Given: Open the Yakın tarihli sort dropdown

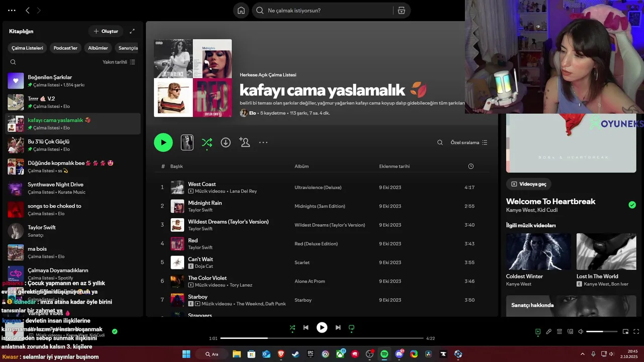Looking at the screenshot, I should (x=119, y=62).
